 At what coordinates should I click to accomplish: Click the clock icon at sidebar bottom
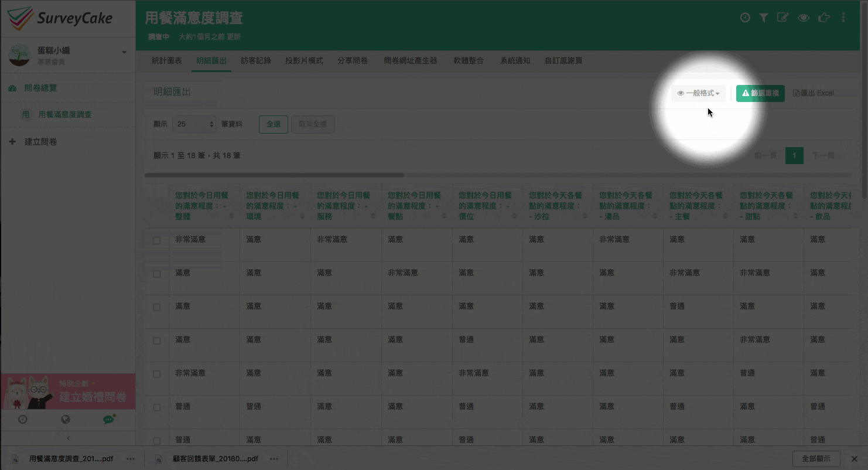22,420
